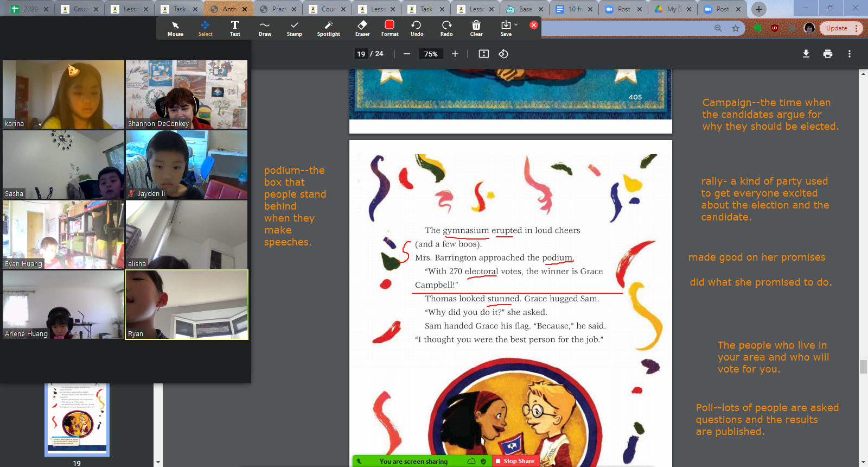The image size is (868, 467).
Task: Select the Eraser tool
Action: click(x=362, y=29)
